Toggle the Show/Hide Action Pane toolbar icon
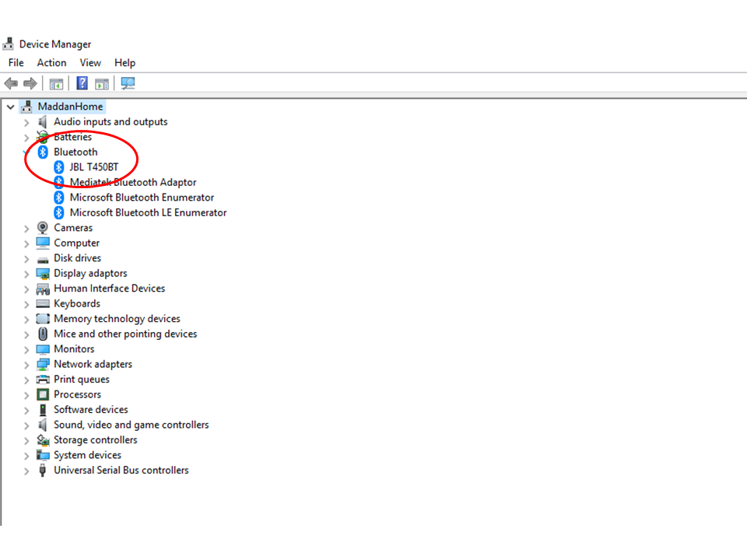 (x=102, y=84)
